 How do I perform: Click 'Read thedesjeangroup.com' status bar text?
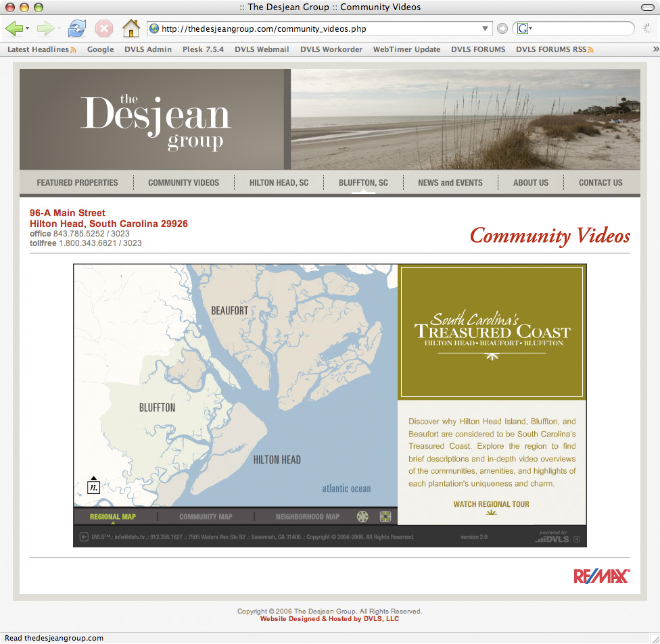pos(54,638)
